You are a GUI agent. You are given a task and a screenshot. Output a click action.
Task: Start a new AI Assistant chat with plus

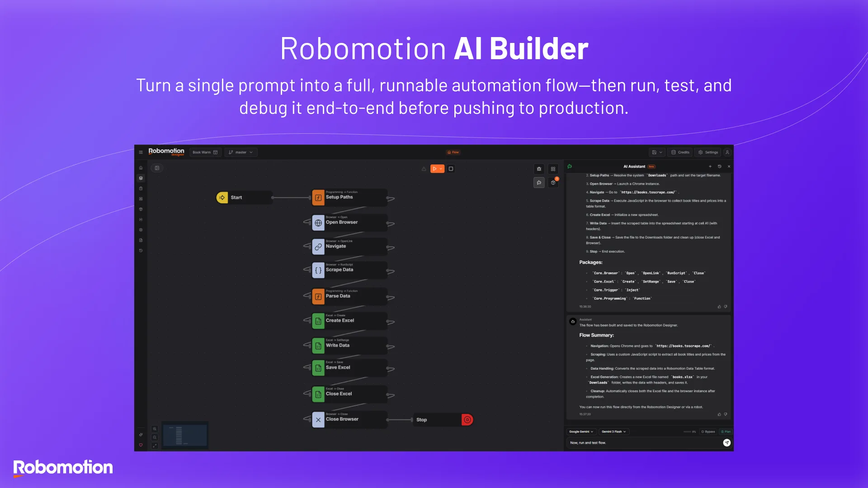pyautogui.click(x=710, y=166)
